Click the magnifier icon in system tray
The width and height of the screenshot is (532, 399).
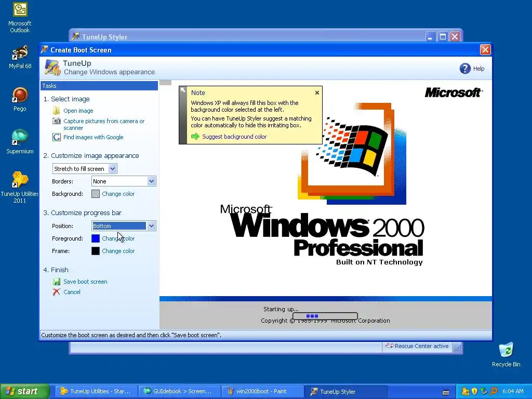(494, 391)
